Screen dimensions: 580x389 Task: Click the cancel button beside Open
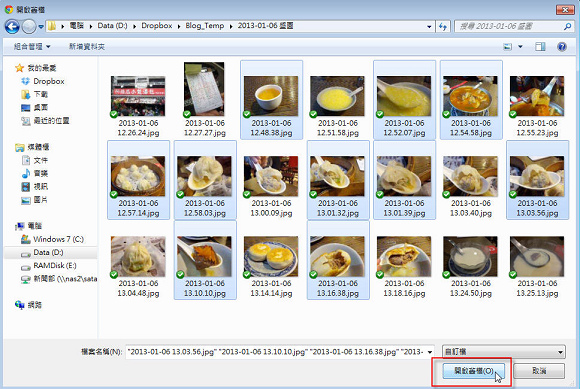(539, 371)
